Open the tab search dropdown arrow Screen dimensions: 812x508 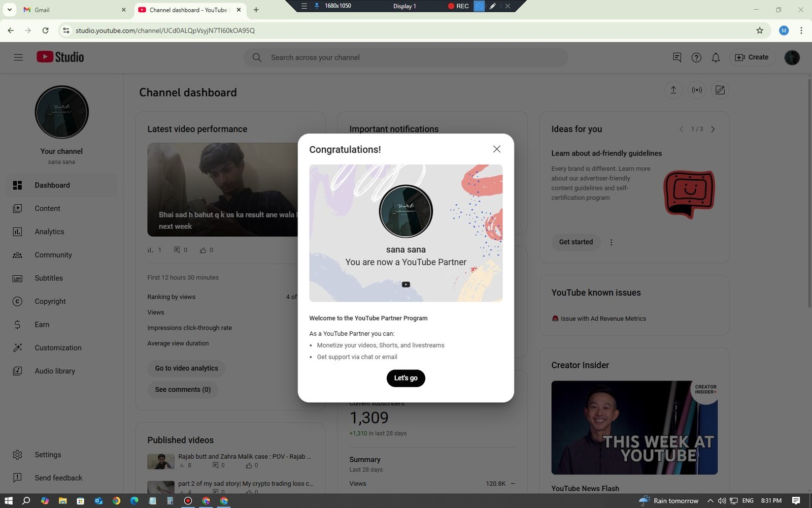(x=9, y=10)
